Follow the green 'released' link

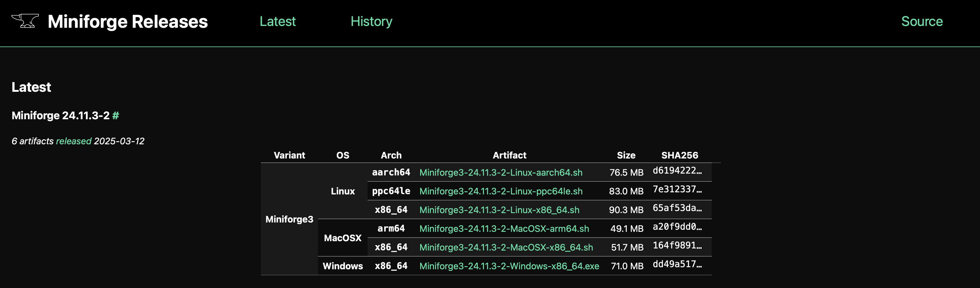pos(73,141)
